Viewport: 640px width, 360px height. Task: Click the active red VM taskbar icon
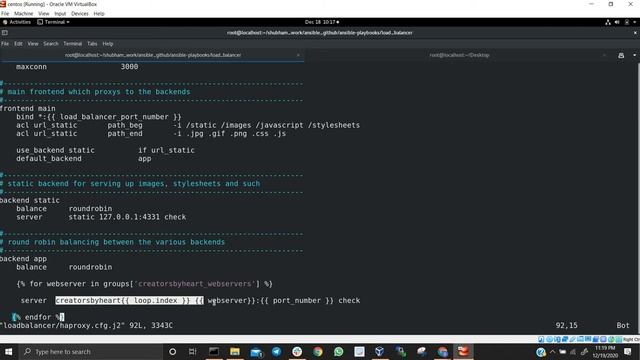[x=463, y=352]
